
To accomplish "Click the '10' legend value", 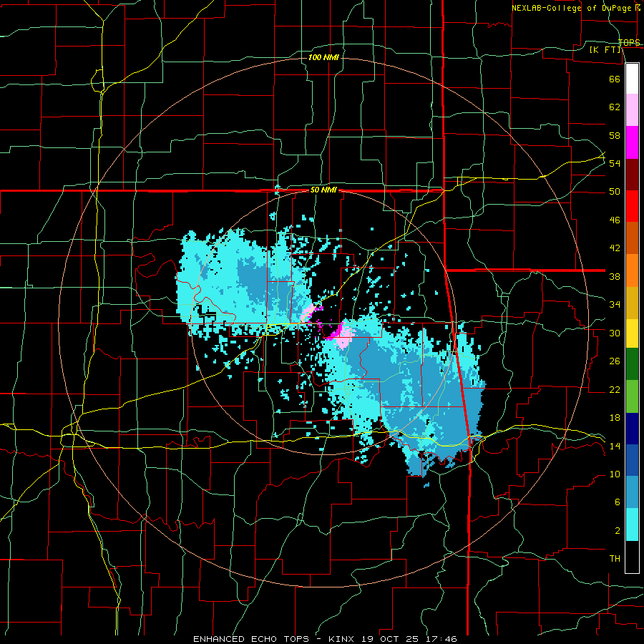I will click(x=615, y=474).
